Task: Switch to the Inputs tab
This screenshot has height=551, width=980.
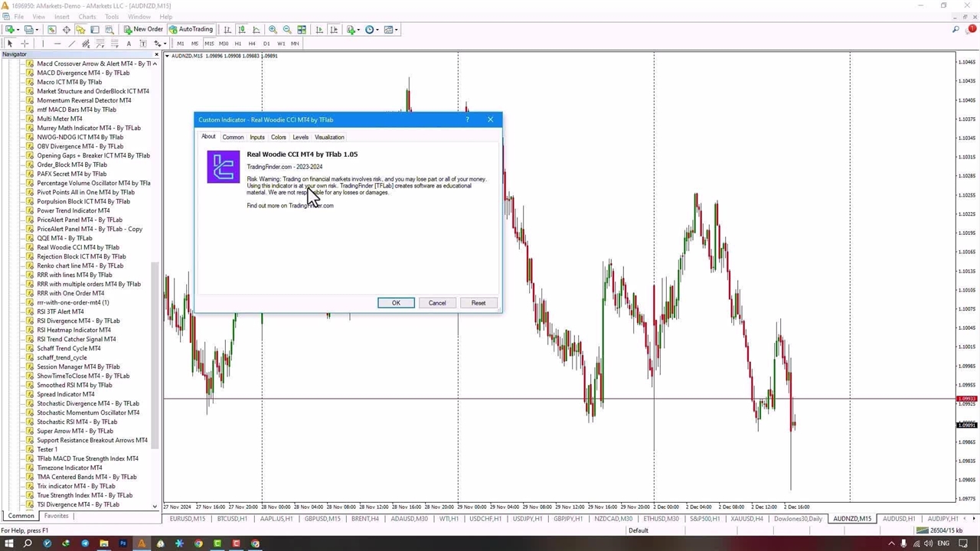Action: (x=256, y=137)
